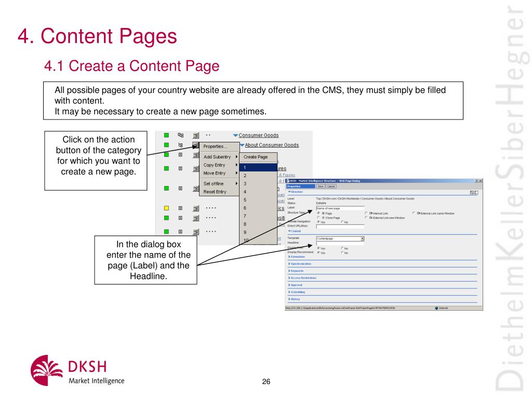The image size is (532, 399).
Task: Select the Page structure type radio button
Action: pyautogui.click(x=318, y=213)
